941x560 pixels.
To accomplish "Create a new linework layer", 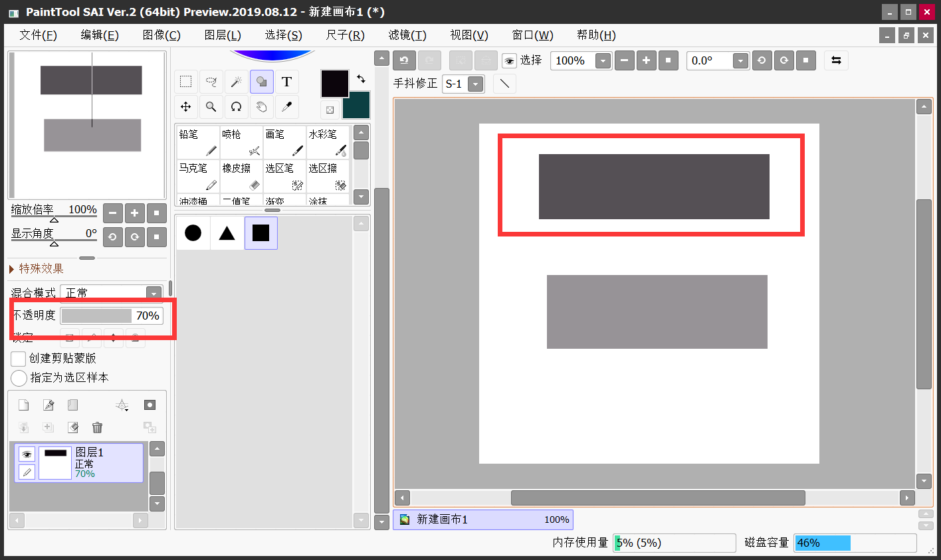I will (49, 405).
